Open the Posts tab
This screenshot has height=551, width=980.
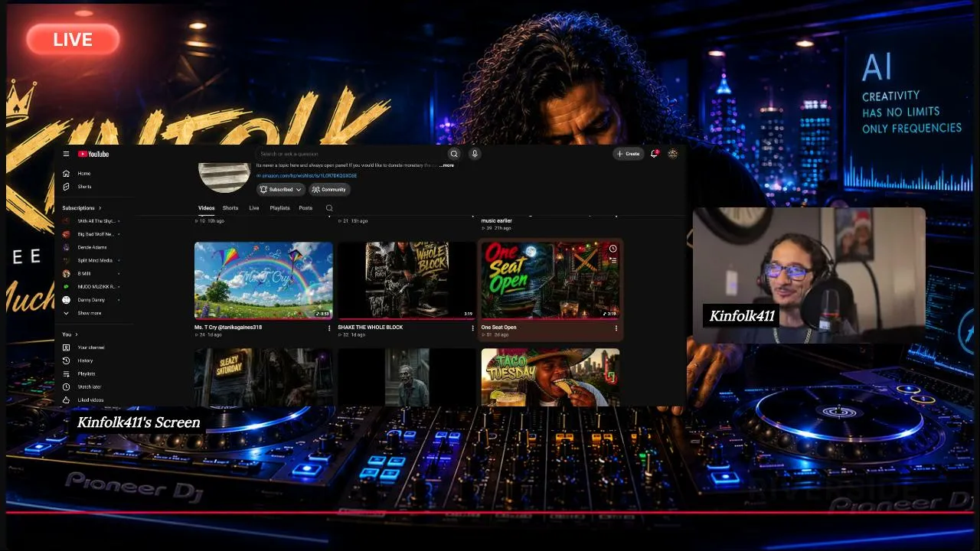[305, 208]
